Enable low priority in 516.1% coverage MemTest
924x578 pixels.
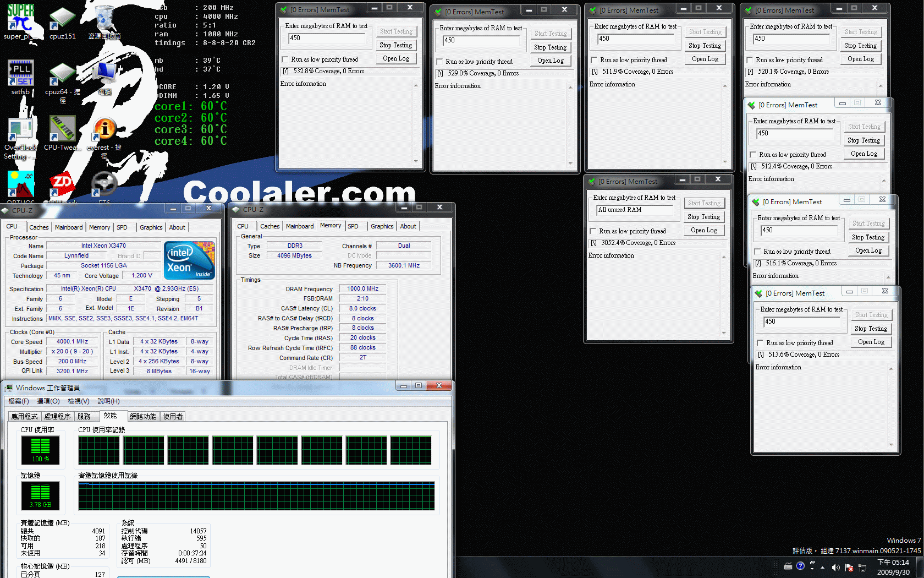point(757,252)
